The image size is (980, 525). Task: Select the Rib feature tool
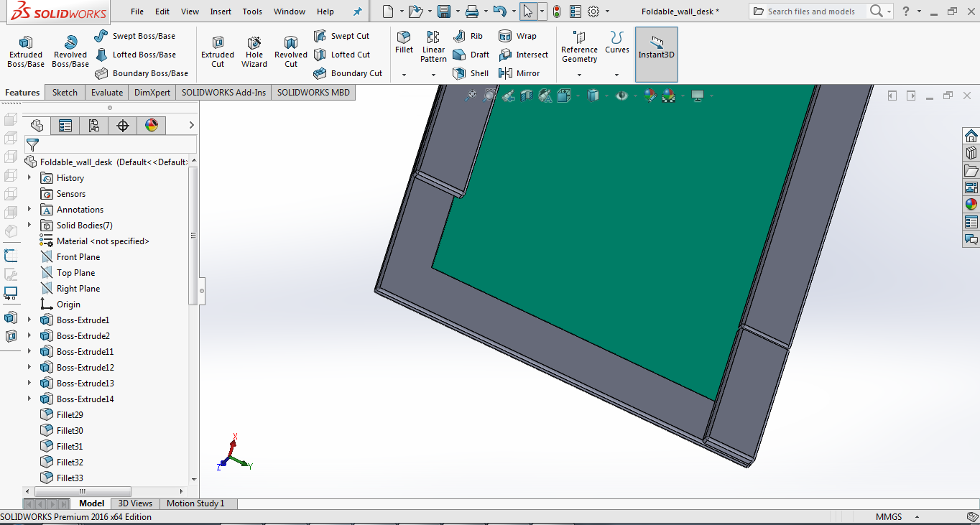(468, 36)
